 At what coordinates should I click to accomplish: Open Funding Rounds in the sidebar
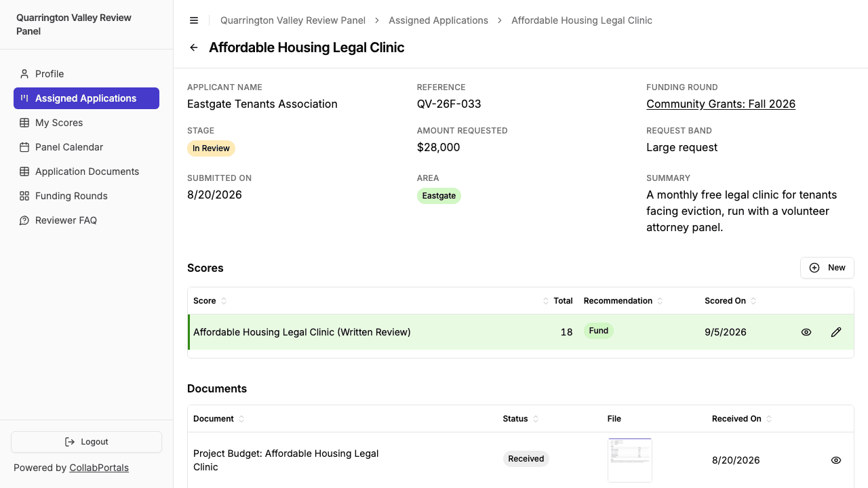(86, 196)
